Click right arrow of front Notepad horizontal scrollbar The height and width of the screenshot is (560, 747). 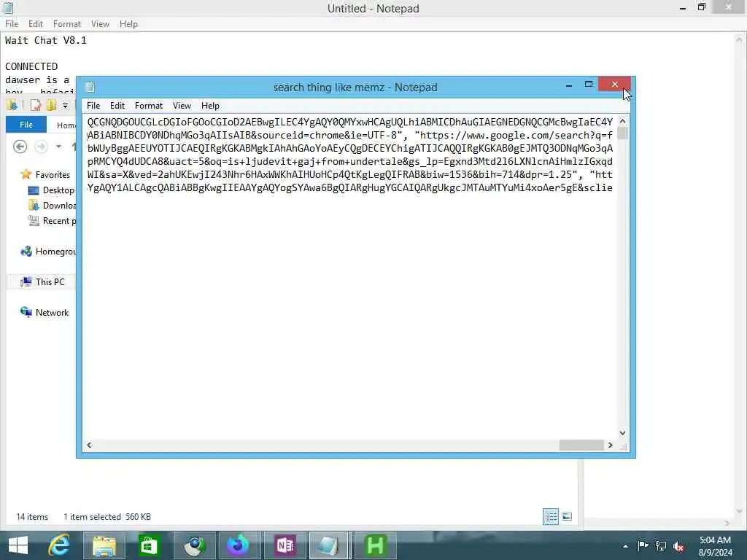coord(611,446)
